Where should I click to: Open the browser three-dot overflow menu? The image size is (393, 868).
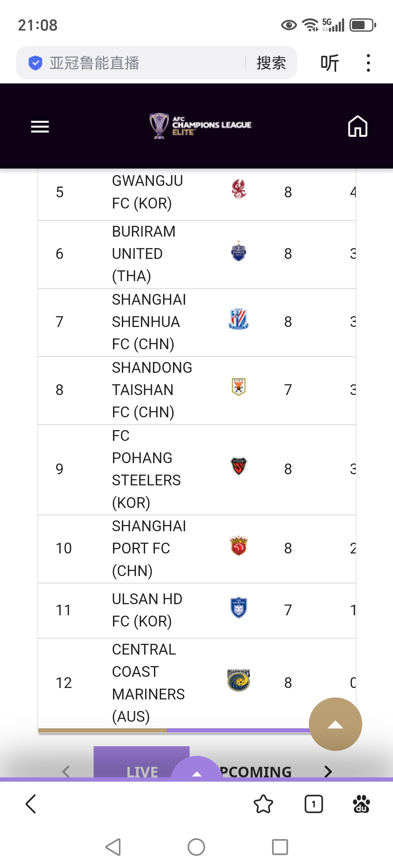[x=368, y=63]
